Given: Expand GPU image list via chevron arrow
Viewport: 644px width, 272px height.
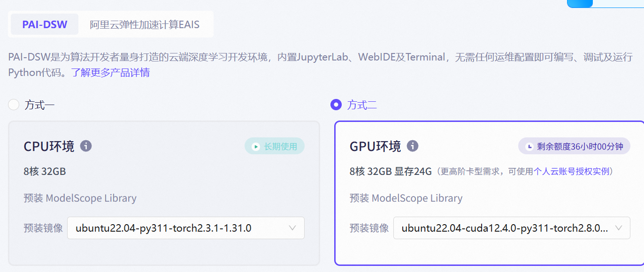Looking at the screenshot, I should tap(619, 228).
